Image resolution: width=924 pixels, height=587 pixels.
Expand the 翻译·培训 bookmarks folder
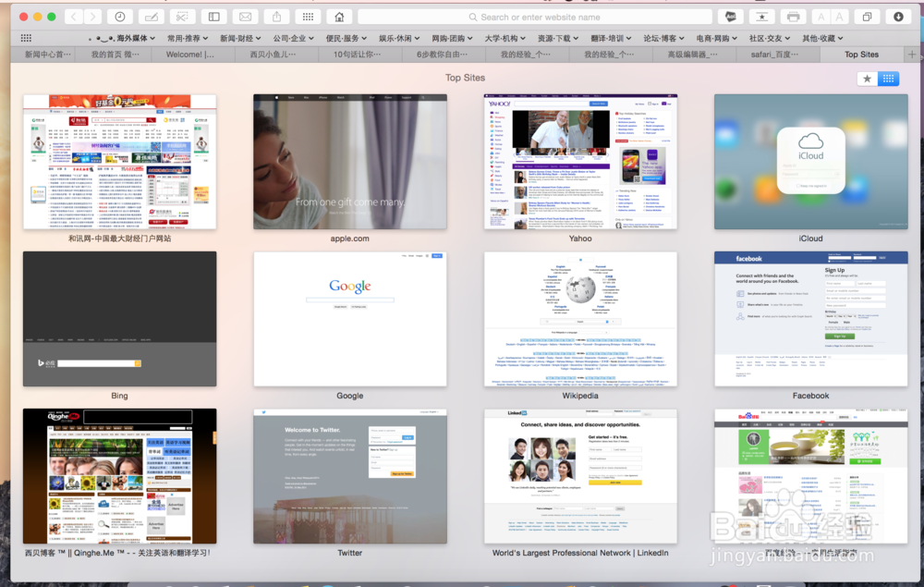(611, 38)
